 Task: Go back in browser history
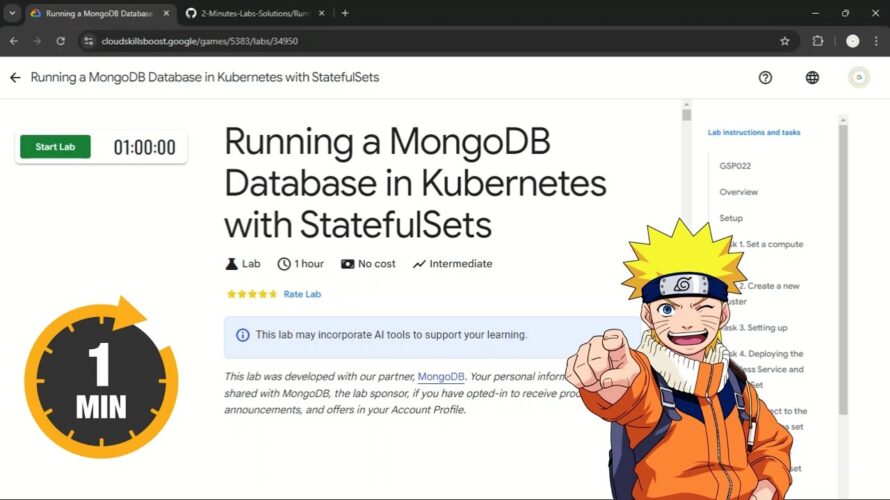pyautogui.click(x=14, y=41)
